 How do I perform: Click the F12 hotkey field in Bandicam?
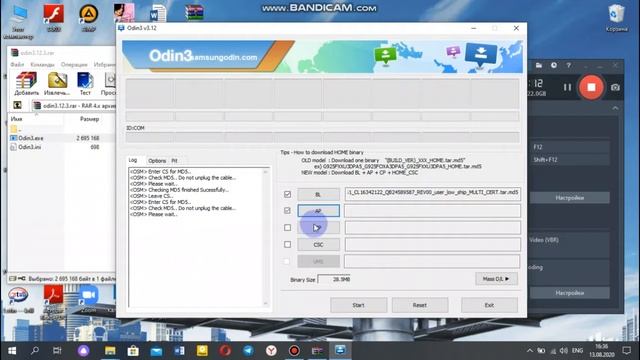(x=570, y=147)
